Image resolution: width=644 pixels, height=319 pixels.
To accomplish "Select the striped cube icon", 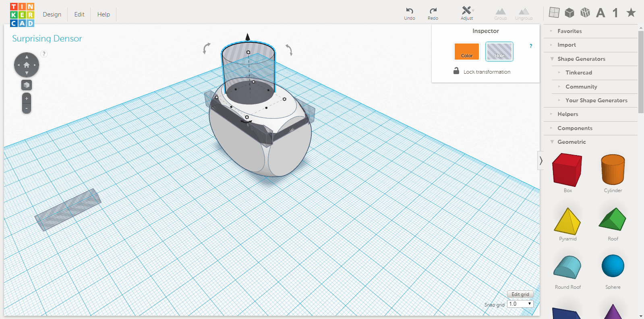I will 585,13.
